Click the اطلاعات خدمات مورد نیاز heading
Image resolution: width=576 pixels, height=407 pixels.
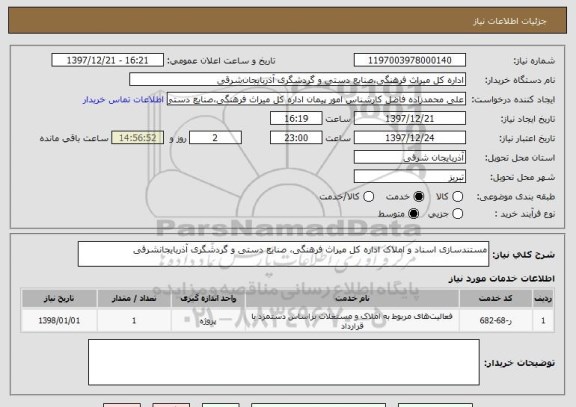pyautogui.click(x=501, y=279)
